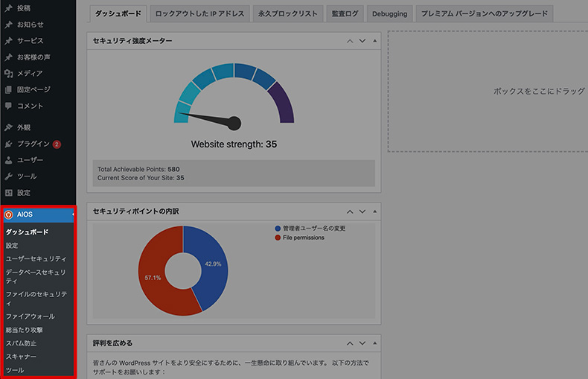Screen dimensions: 588x379
Task: Click the appearance brush icon beside 外観
Action: [8, 127]
